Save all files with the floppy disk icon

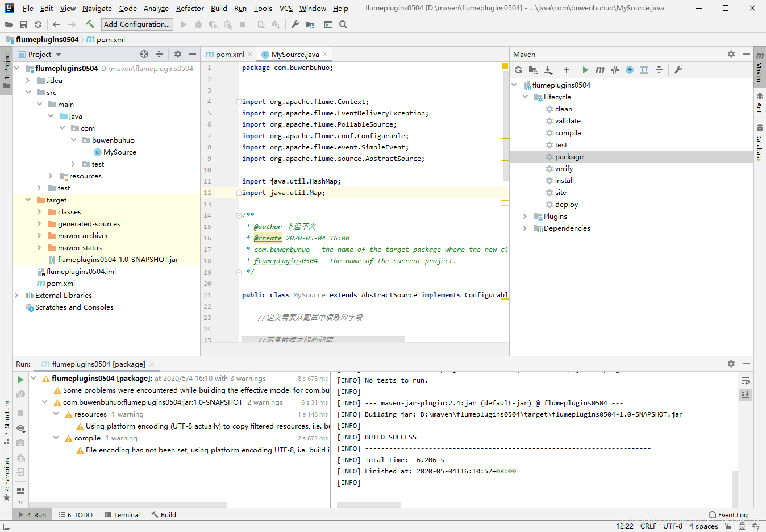23,24
